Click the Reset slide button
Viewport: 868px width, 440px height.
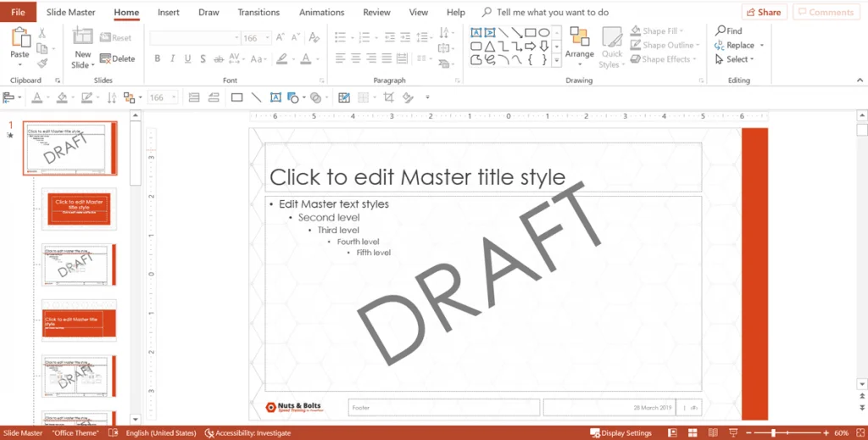point(115,37)
